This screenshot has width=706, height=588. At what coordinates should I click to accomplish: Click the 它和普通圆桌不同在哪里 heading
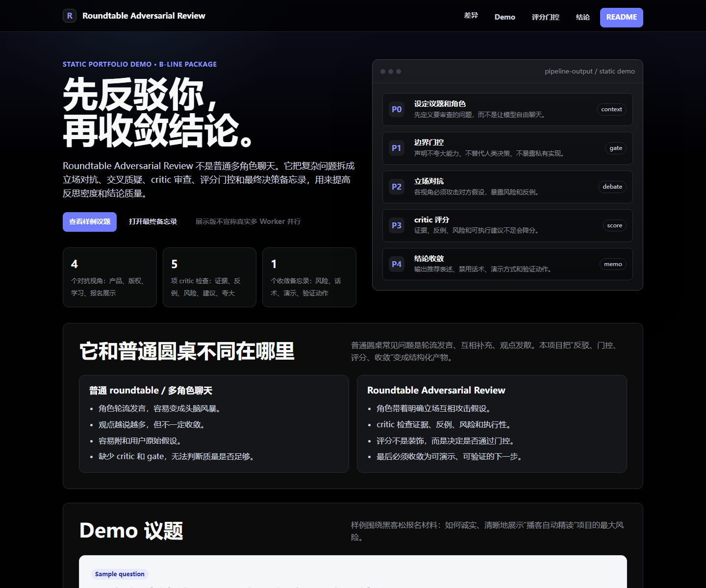click(187, 351)
